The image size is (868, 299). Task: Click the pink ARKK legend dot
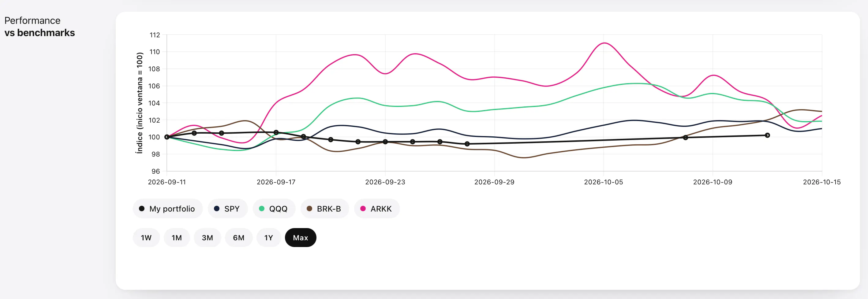[363, 209]
